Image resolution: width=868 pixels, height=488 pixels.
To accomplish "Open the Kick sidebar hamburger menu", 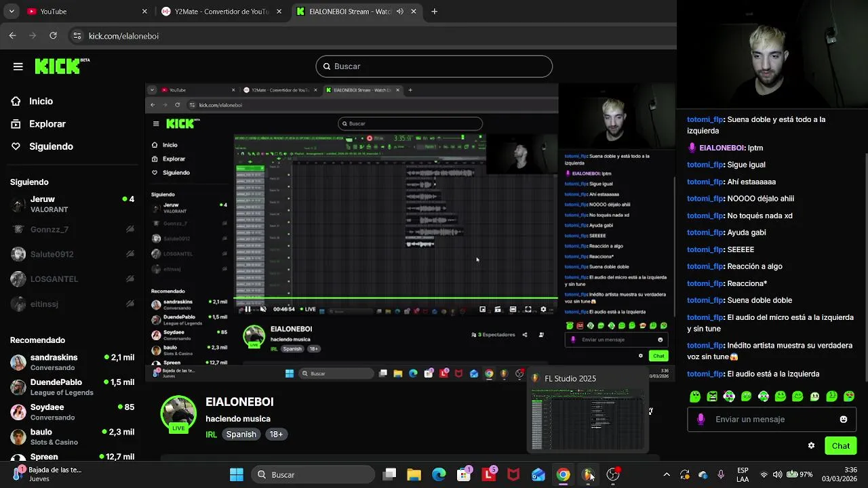I will [18, 66].
